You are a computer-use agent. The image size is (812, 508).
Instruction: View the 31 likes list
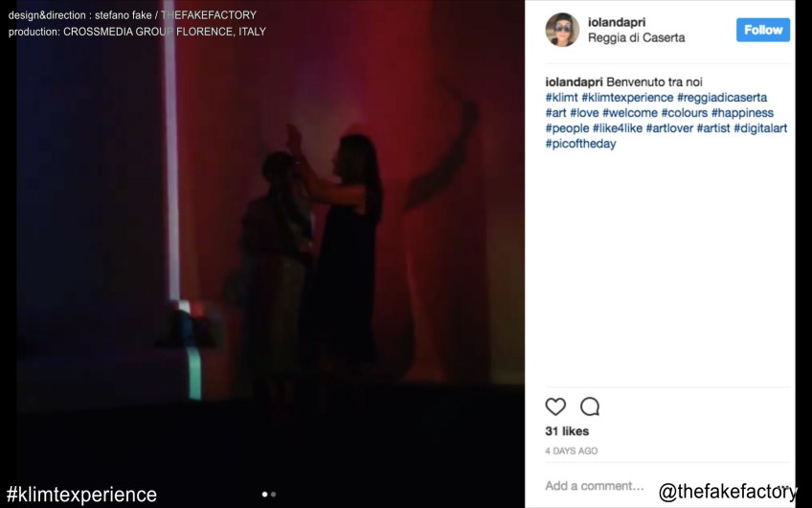[567, 431]
